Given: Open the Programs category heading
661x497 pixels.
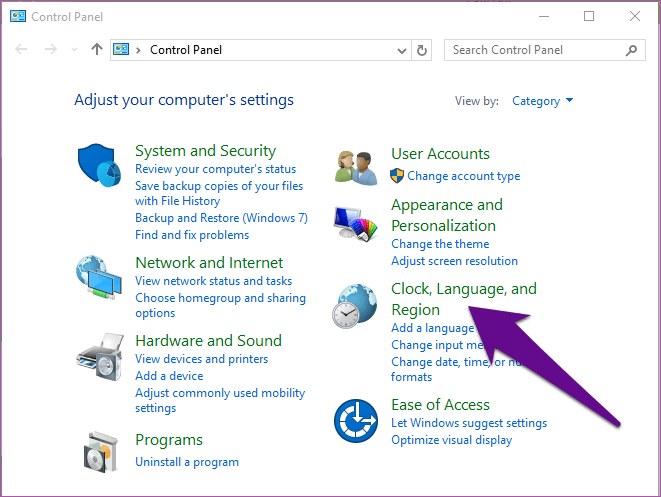Looking at the screenshot, I should point(169,440).
